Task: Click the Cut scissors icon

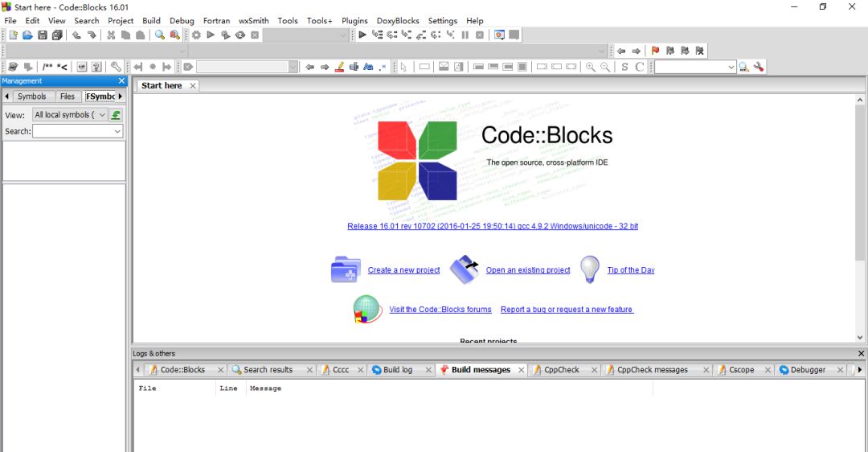Action: [111, 35]
